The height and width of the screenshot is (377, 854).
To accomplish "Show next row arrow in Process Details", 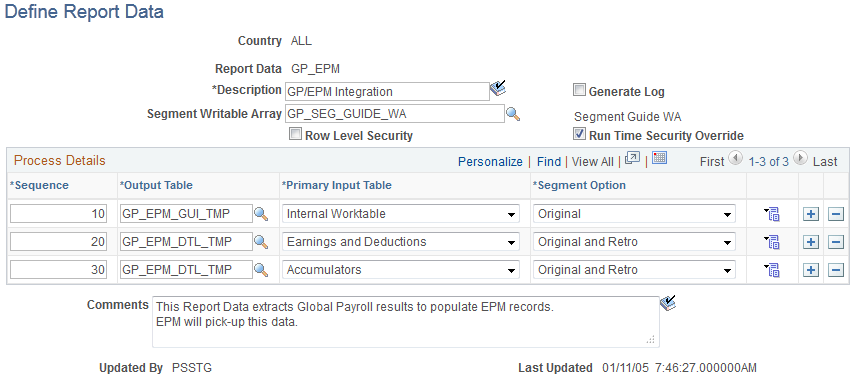I will pos(800,159).
